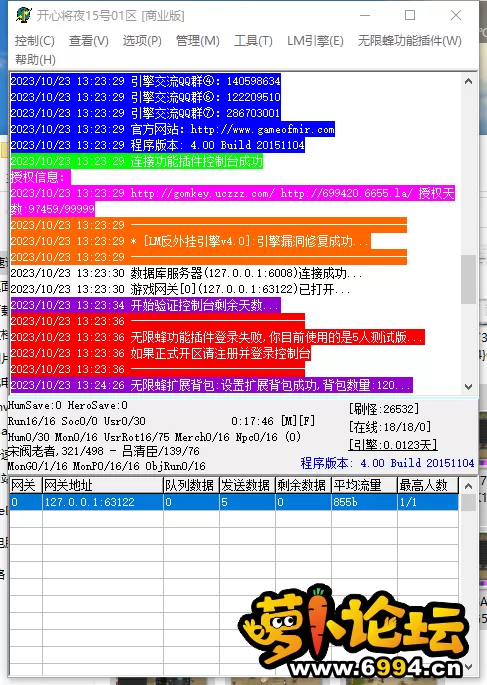Open the 无限蜂功能插件(W) menu
487x685 pixels.
click(x=410, y=41)
